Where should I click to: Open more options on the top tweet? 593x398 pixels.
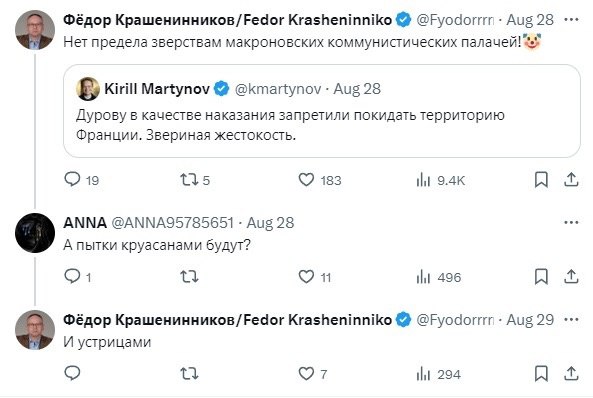coord(571,20)
